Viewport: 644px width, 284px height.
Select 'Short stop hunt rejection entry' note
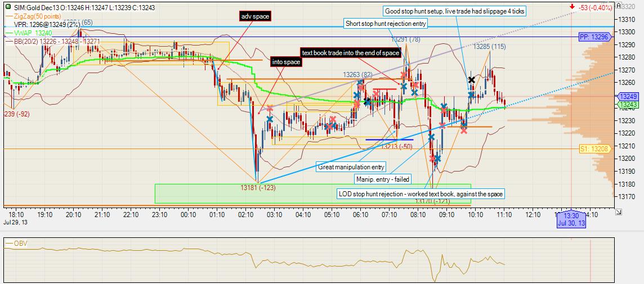(x=386, y=24)
